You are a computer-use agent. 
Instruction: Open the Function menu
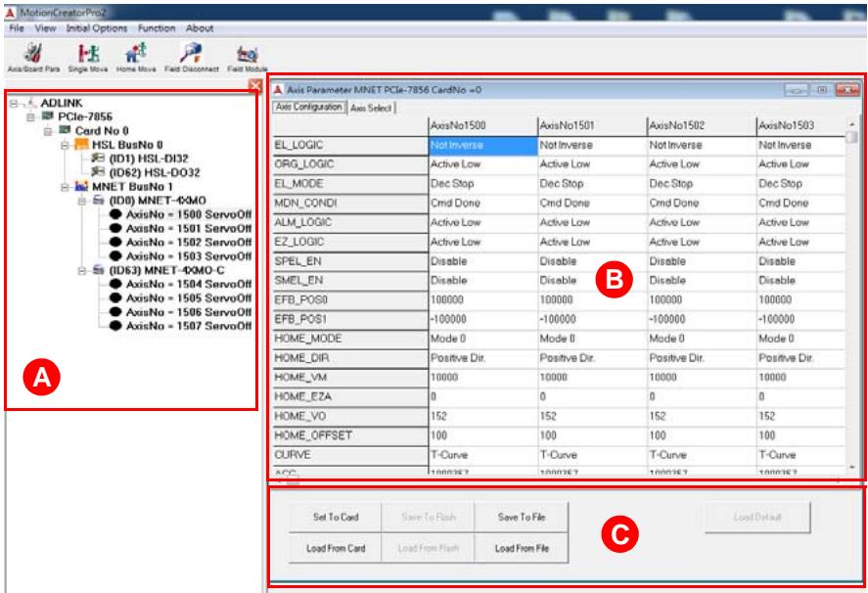(x=157, y=28)
